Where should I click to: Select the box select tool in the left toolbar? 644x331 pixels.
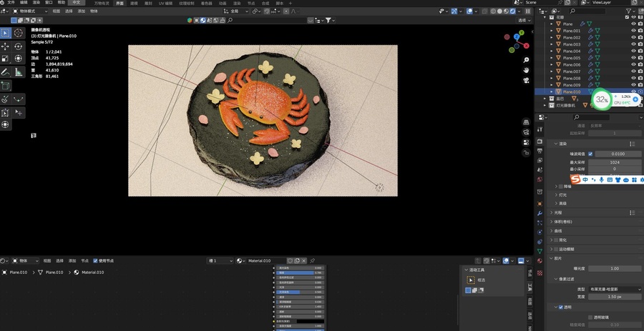coord(6,33)
